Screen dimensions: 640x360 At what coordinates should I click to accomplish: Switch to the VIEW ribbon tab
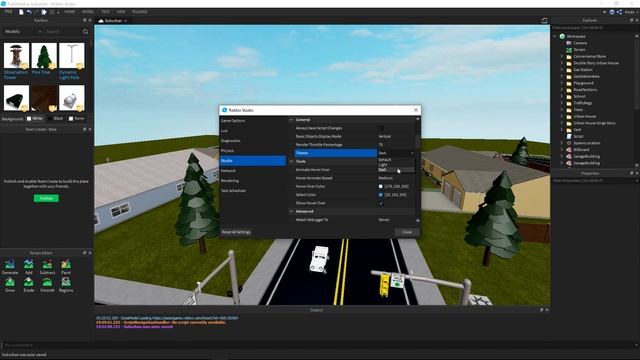click(x=121, y=12)
